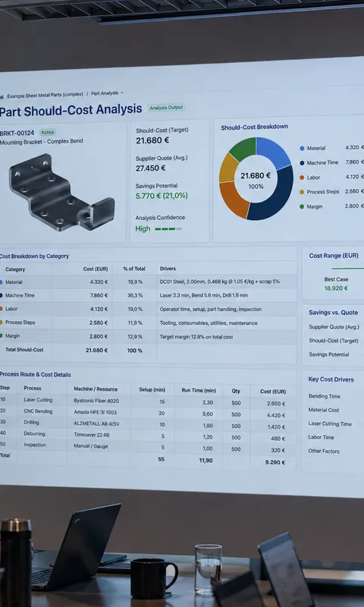The width and height of the screenshot is (364, 607).
Task: Select the Drilling process row
Action: point(148,425)
